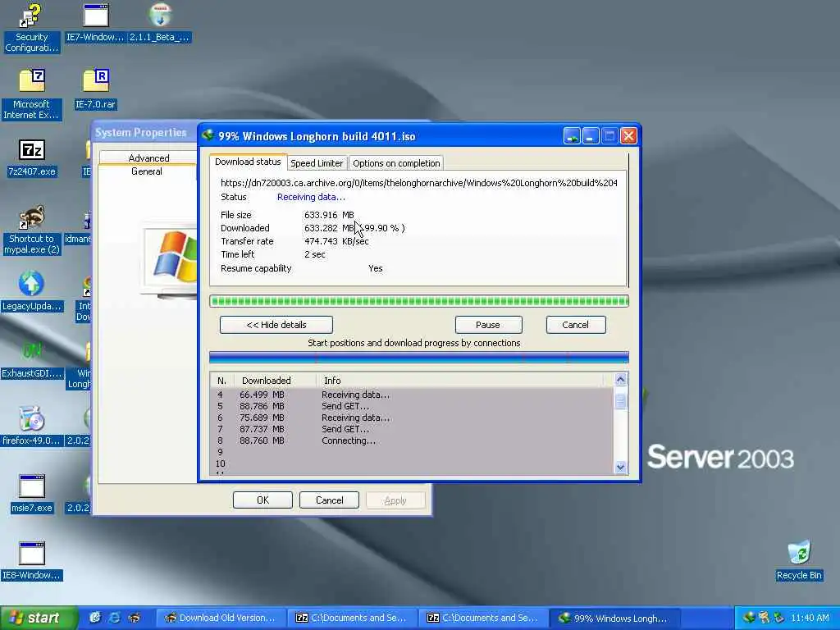Launch msie7.exe from the desktop
840x630 pixels.
pos(32,493)
